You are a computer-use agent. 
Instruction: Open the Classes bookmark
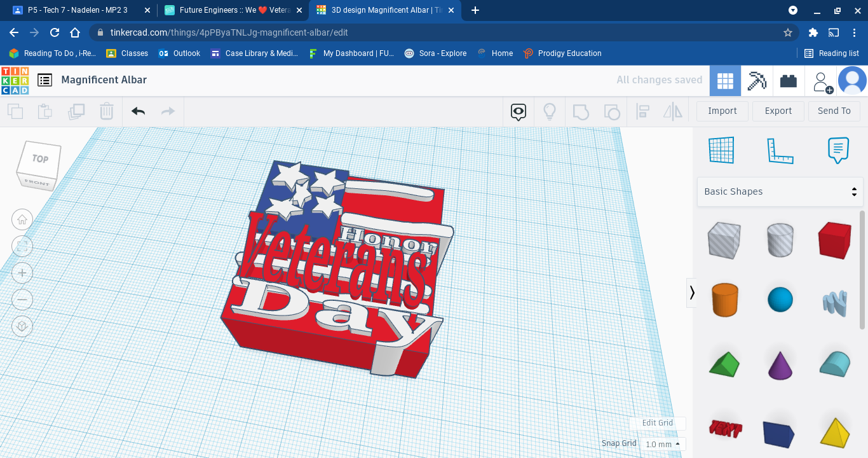pyautogui.click(x=127, y=53)
